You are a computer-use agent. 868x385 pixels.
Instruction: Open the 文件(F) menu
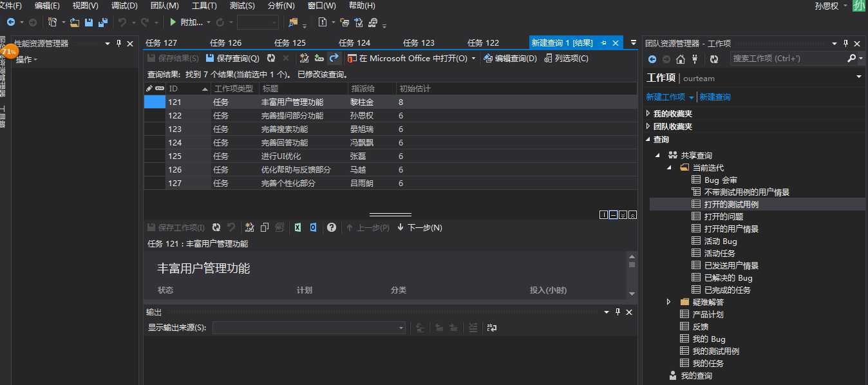10,6
